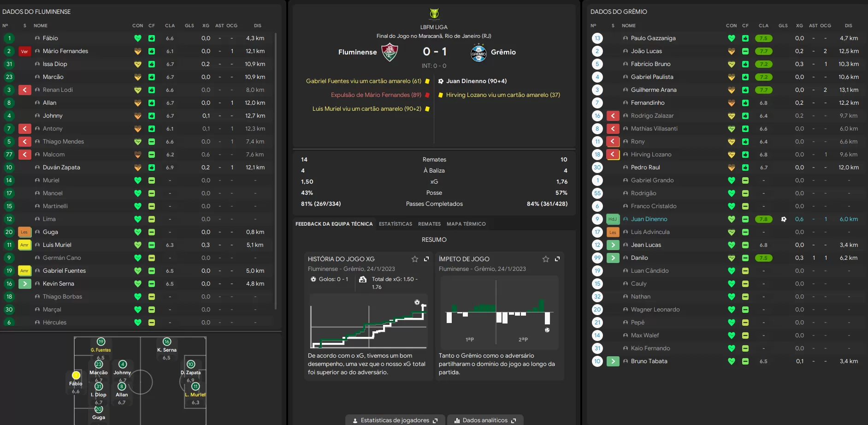Click Danilo 7.5 rating badge

point(764,258)
